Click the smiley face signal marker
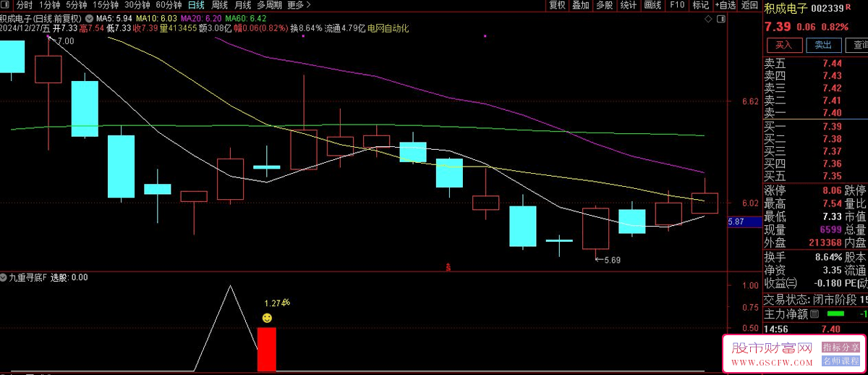This screenshot has width=868, height=375. [x=267, y=318]
